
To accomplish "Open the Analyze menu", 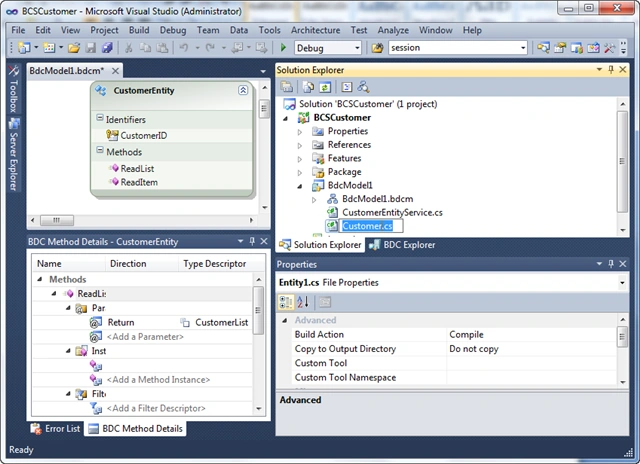I will 393,30.
